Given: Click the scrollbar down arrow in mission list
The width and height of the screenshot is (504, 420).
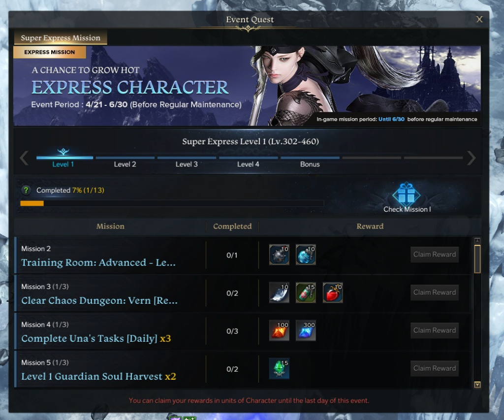Looking at the screenshot, I should pyautogui.click(x=477, y=385).
